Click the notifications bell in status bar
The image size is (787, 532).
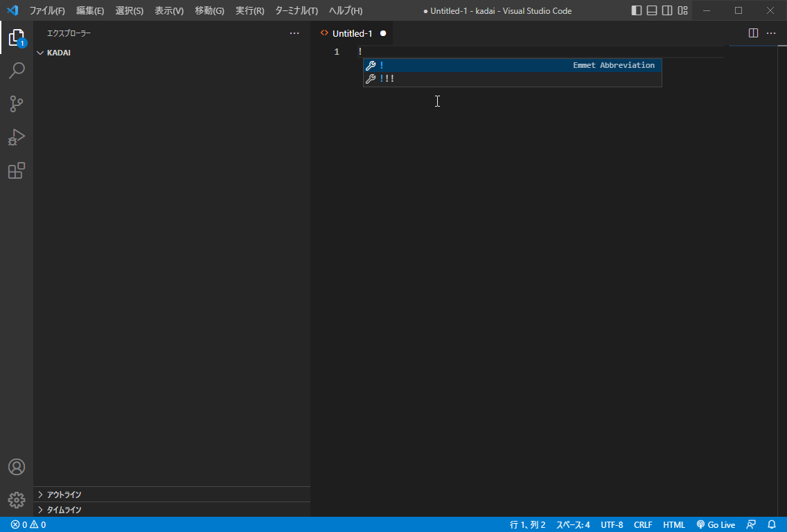pyautogui.click(x=772, y=525)
